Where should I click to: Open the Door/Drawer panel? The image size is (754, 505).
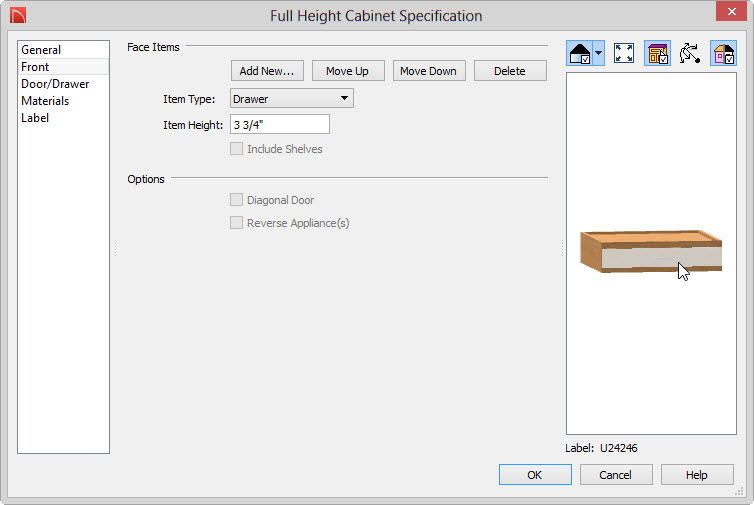point(55,84)
